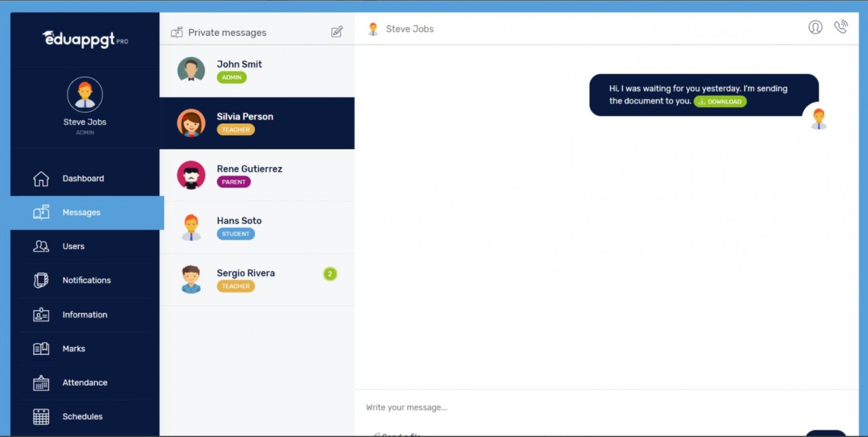Click the Users icon in the sidebar
This screenshot has height=437, width=868.
pos(41,246)
